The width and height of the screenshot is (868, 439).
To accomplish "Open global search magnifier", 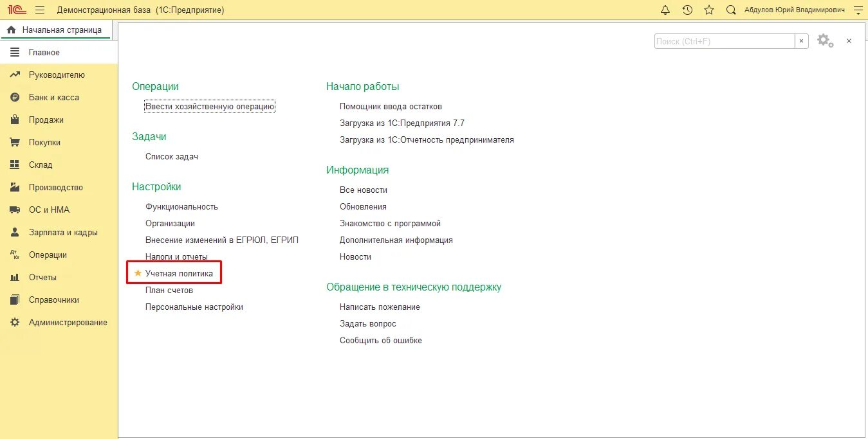I will pos(731,10).
